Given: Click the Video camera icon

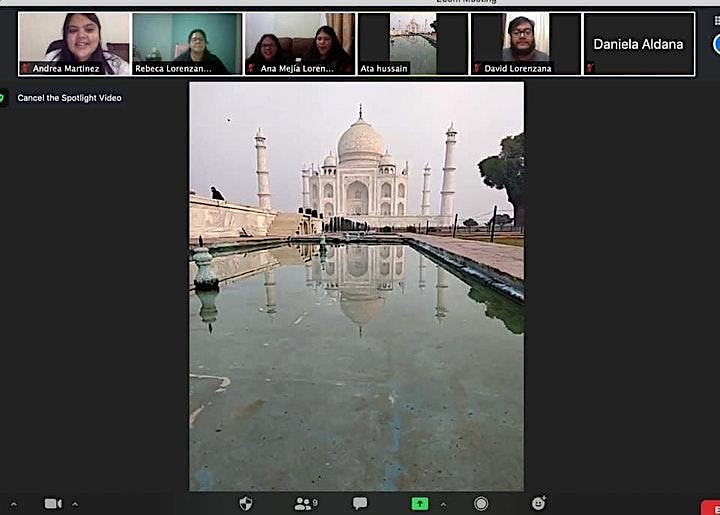Looking at the screenshot, I should 53,504.
